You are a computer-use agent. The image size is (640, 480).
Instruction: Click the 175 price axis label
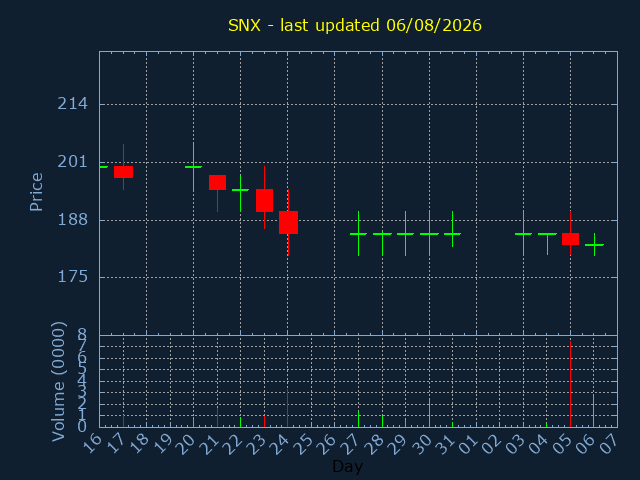pos(72,277)
